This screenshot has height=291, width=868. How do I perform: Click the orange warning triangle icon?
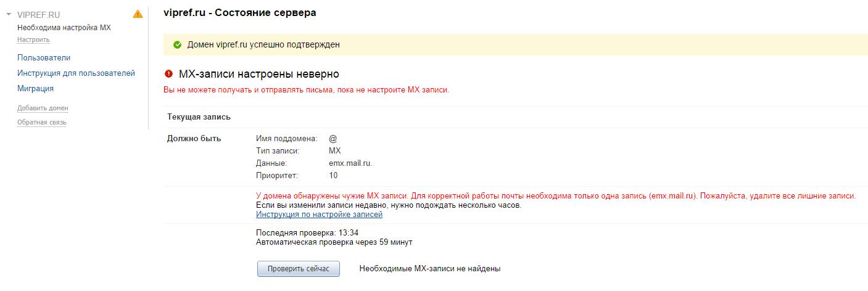(x=138, y=14)
